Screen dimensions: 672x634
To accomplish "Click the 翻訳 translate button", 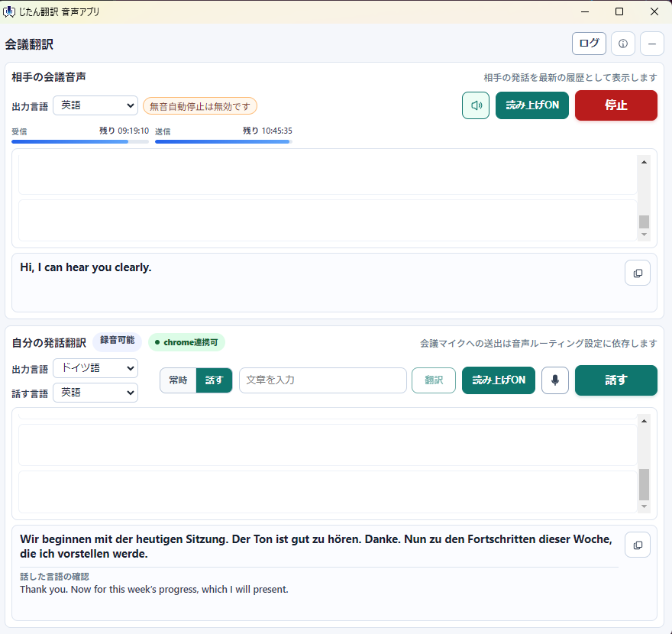I will point(434,380).
